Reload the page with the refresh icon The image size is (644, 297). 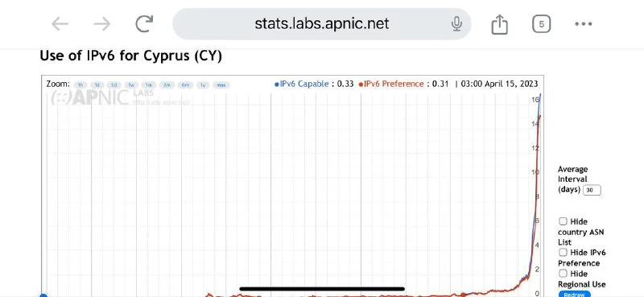pyautogui.click(x=144, y=24)
